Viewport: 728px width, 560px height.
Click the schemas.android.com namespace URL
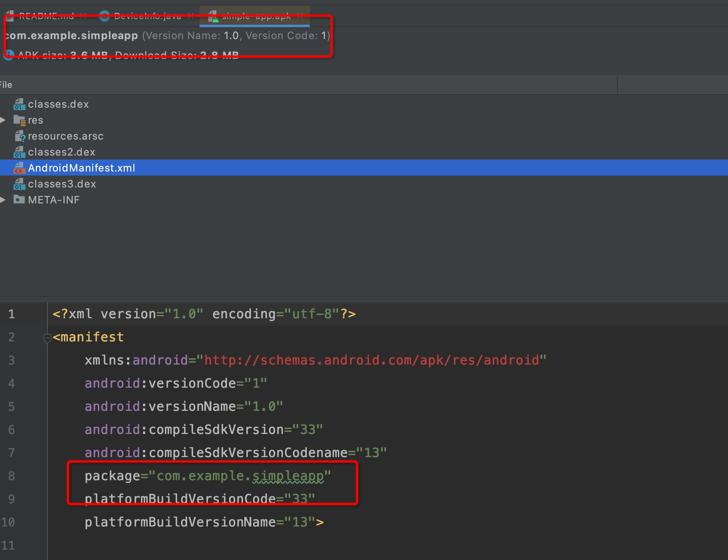pyautogui.click(x=372, y=360)
